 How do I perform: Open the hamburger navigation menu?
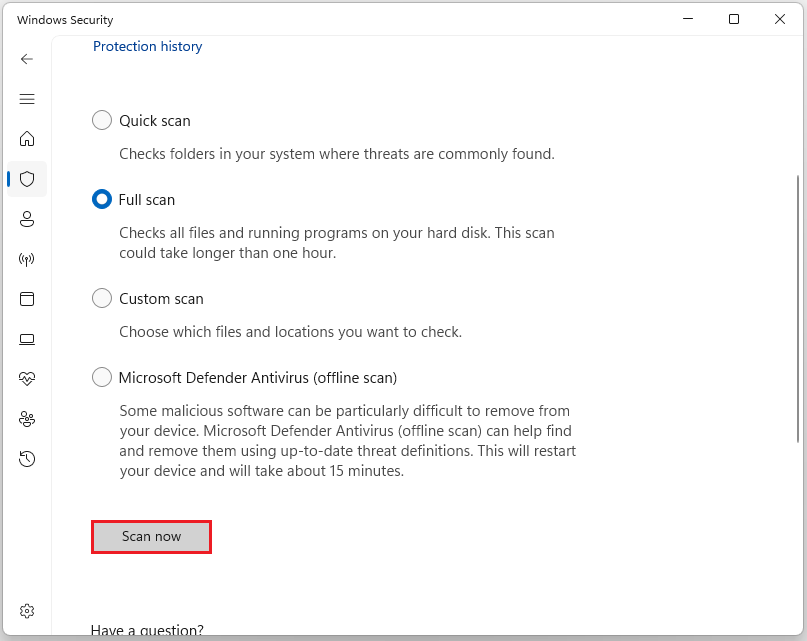click(x=27, y=99)
